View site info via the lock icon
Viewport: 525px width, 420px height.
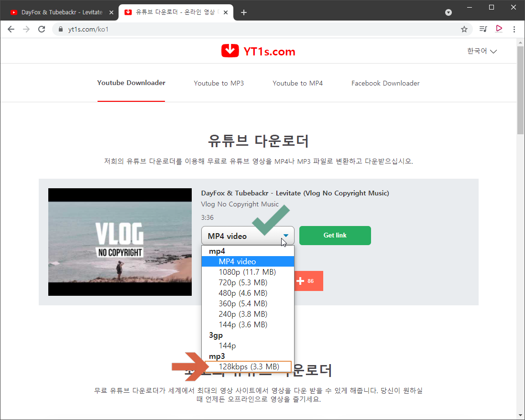point(61,29)
